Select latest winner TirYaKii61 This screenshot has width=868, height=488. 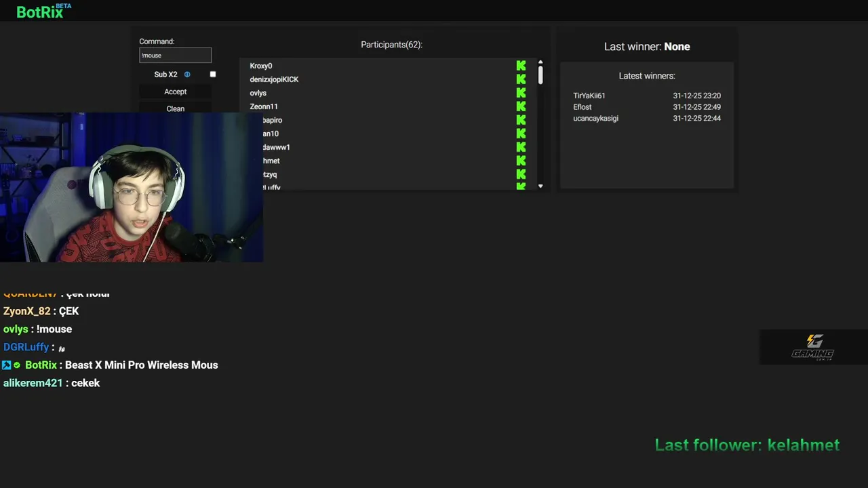click(589, 96)
